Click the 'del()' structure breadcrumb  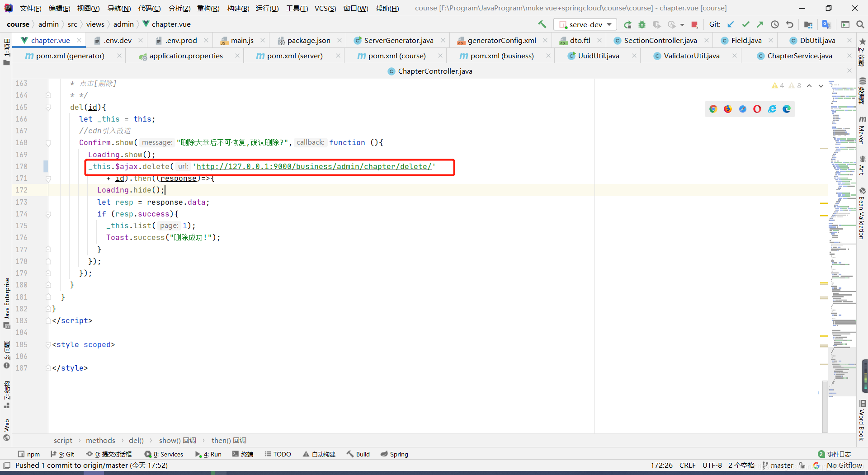pos(136,440)
